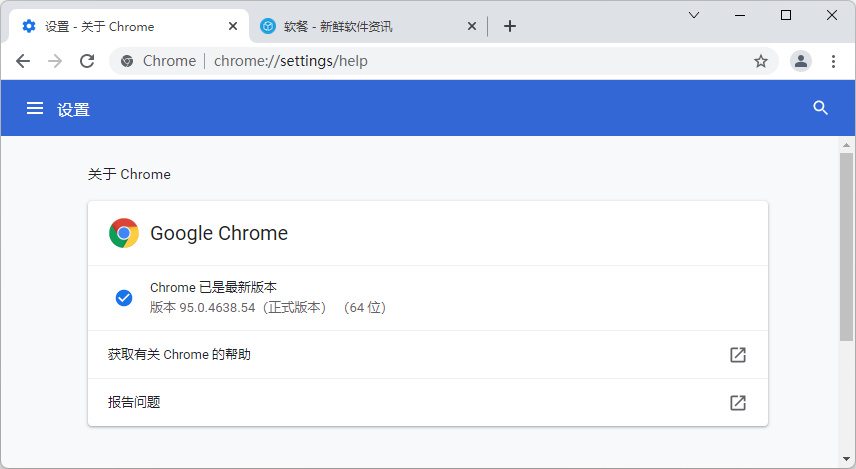Click the version text 95.0.4638.54

click(x=217, y=307)
